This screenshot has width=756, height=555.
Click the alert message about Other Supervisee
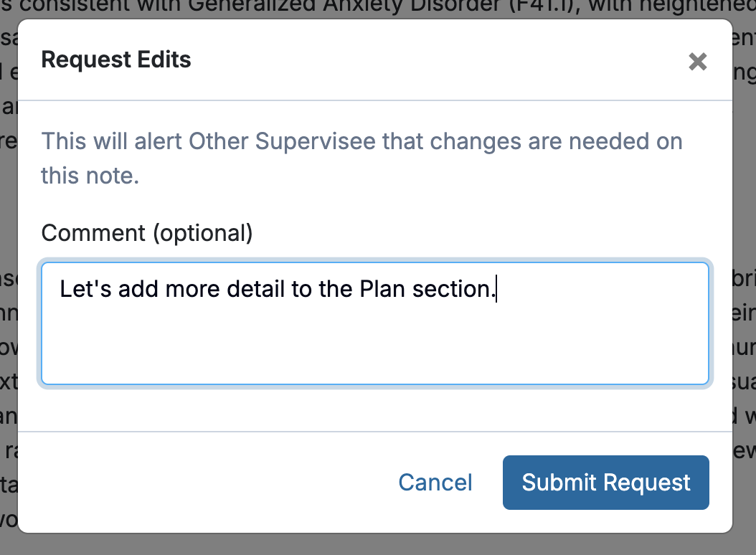[362, 141]
